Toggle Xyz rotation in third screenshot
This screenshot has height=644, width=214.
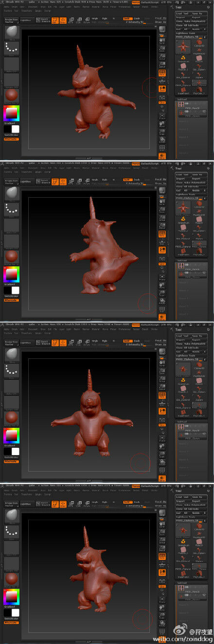click(162, 424)
